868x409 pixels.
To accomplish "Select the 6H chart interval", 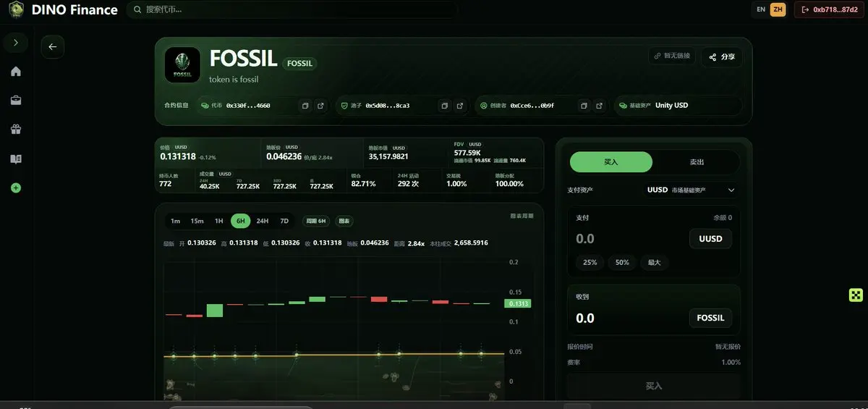I will [240, 221].
